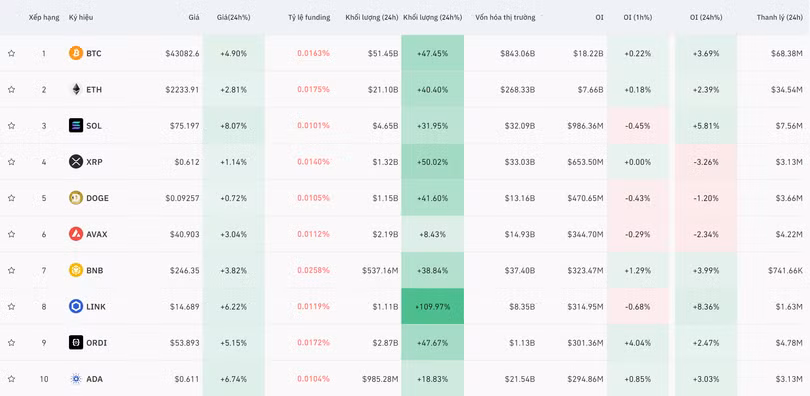Click LINK OI 24h value +8.36%
The height and width of the screenshot is (396, 810).
706,306
